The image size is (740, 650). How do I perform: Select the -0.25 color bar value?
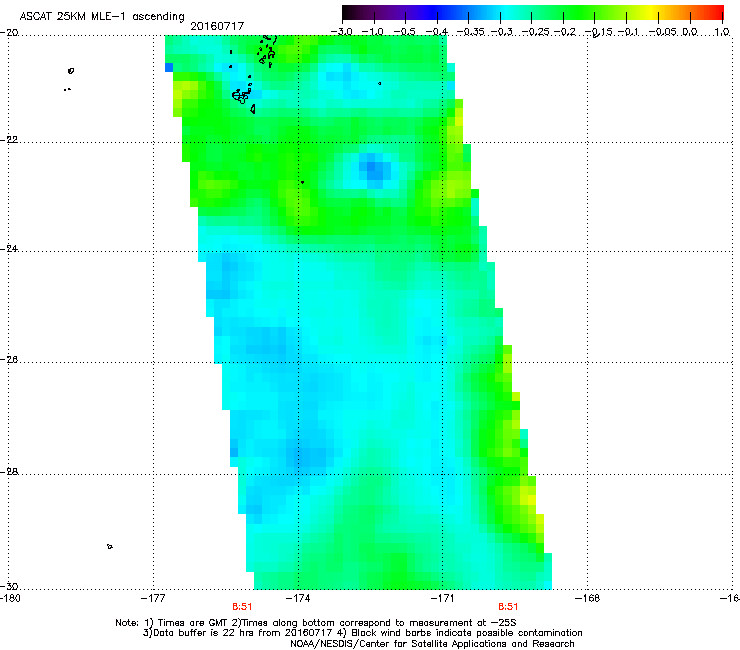pyautogui.click(x=535, y=32)
